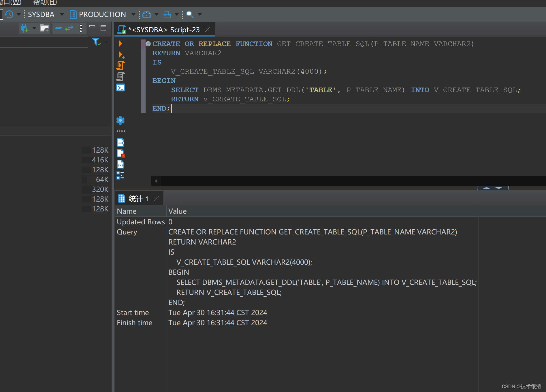Open dashboard icon dropdown arrow
Viewport: 546px width, 392px height.
pos(157,14)
